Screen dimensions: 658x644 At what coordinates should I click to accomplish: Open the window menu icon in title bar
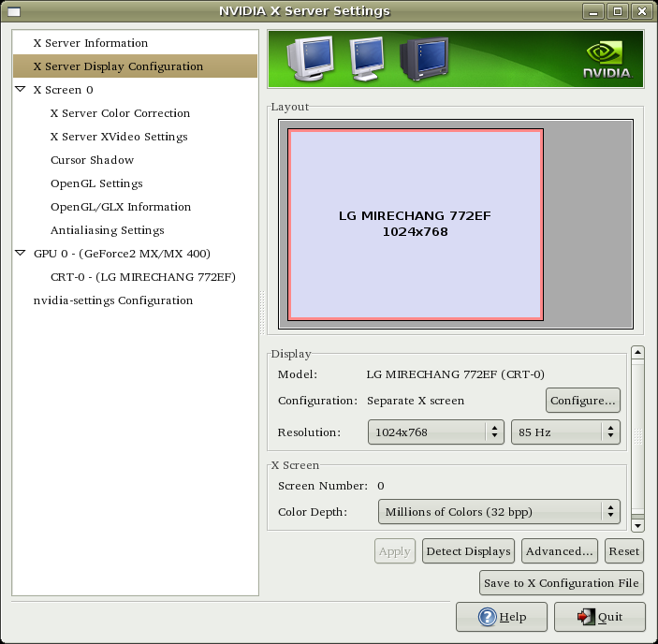tap(14, 11)
